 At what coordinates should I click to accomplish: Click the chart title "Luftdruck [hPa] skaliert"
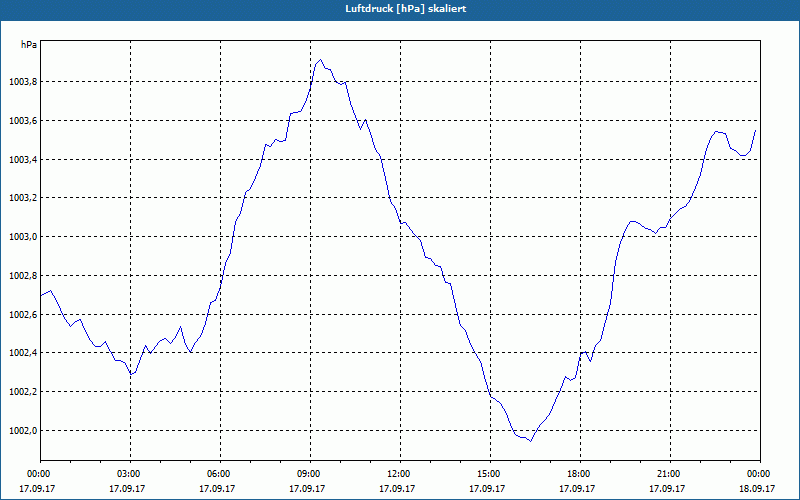[x=405, y=9]
